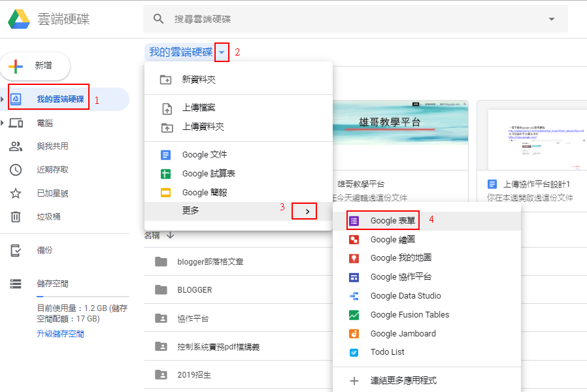Click the 升級儲存空間 link
The height and width of the screenshot is (392, 587).
pos(60,334)
